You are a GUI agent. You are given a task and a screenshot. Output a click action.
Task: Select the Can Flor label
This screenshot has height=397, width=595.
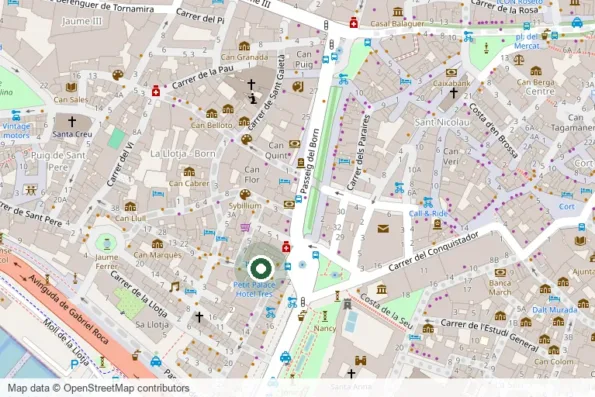(x=252, y=175)
